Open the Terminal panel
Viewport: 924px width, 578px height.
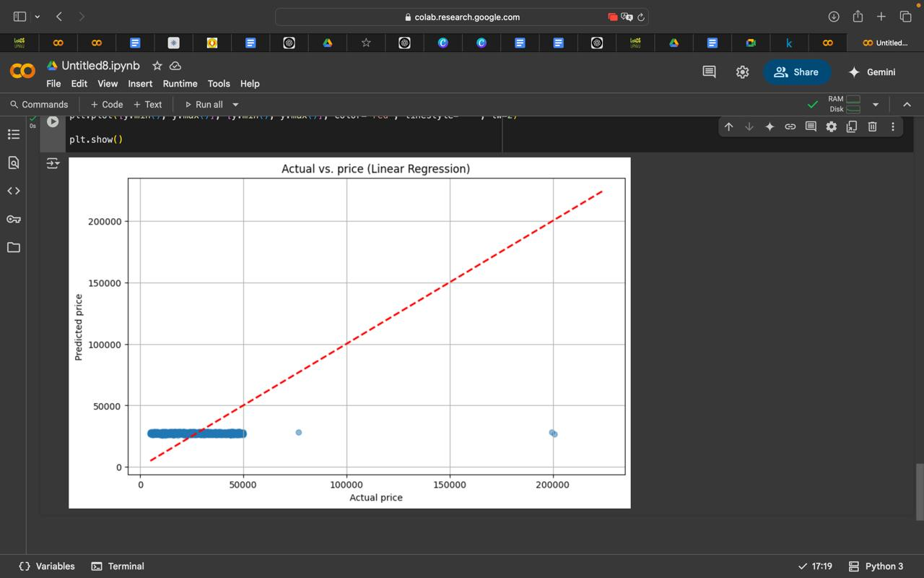pyautogui.click(x=118, y=566)
